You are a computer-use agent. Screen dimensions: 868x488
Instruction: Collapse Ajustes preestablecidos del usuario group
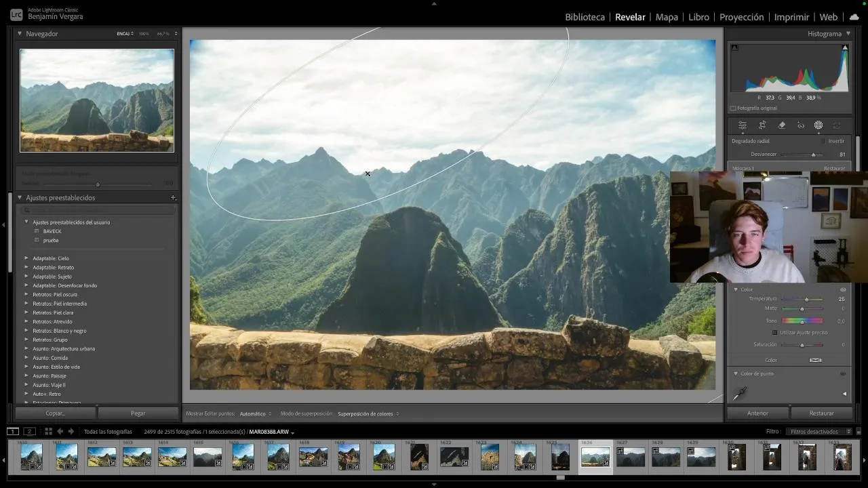(26, 222)
